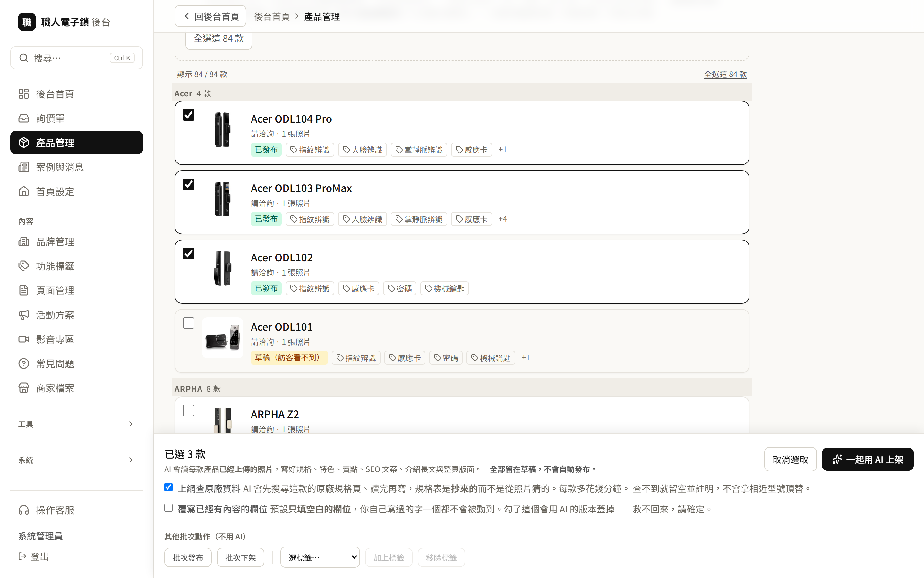Enable the 覆寫已經有內容的欄位 option
The image size is (924, 578).
point(168,508)
